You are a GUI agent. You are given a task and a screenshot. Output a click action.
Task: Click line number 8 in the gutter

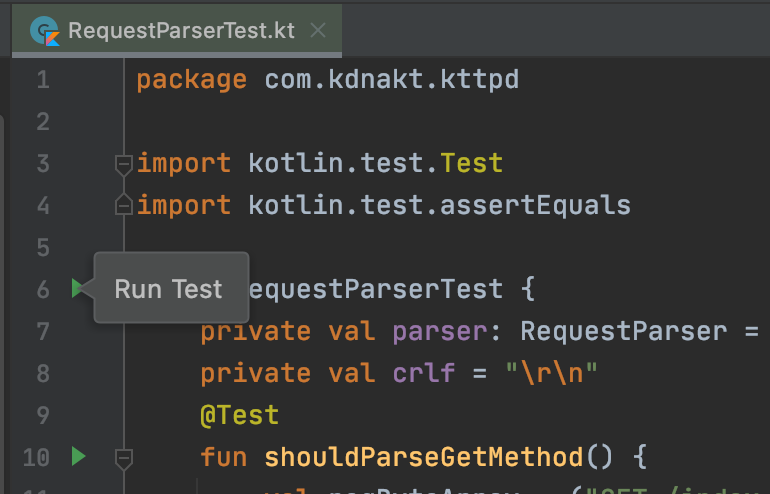(x=43, y=373)
